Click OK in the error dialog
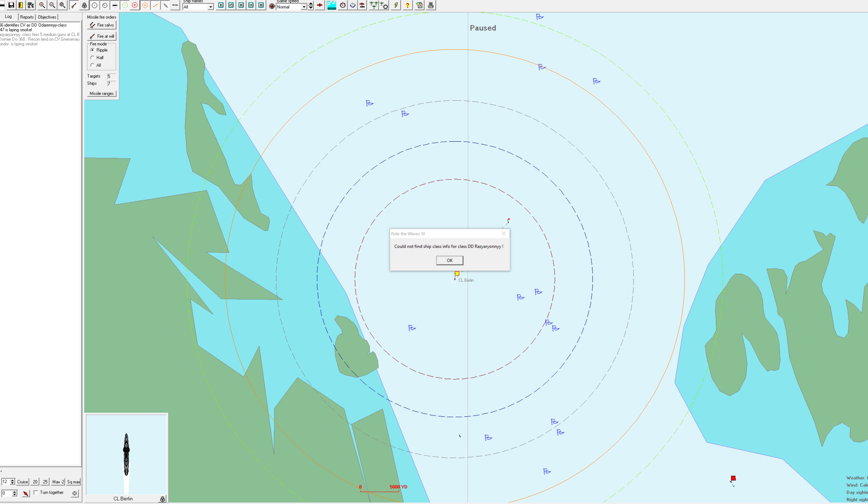Screen dimensions: 868x504 tap(450, 261)
